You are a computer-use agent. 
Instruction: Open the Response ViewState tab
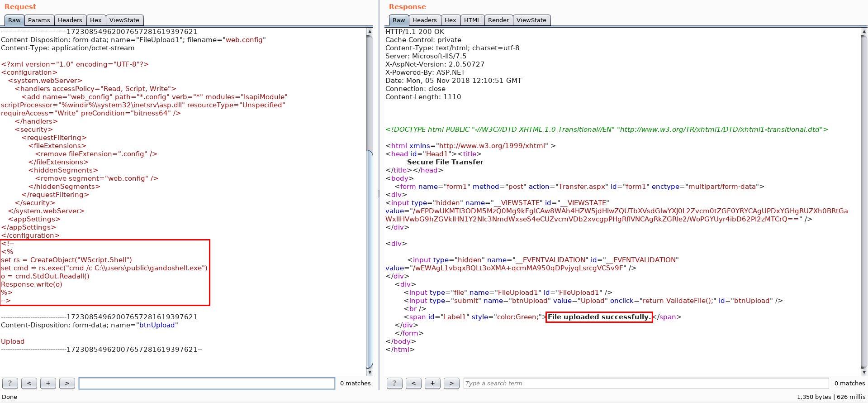pos(531,20)
